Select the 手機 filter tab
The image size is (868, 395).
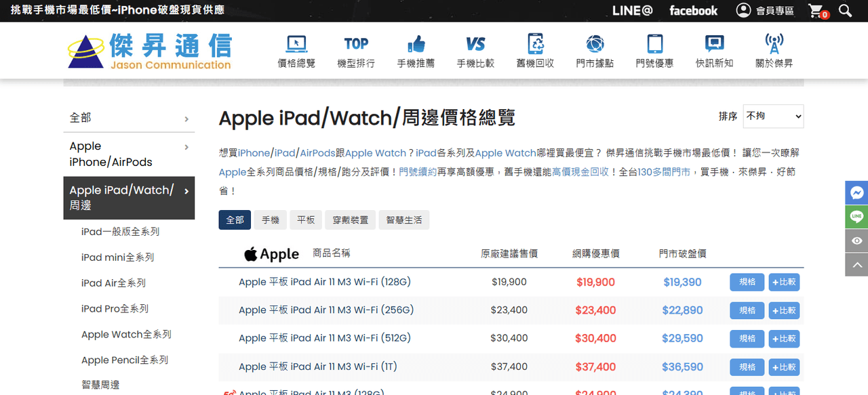[271, 220]
